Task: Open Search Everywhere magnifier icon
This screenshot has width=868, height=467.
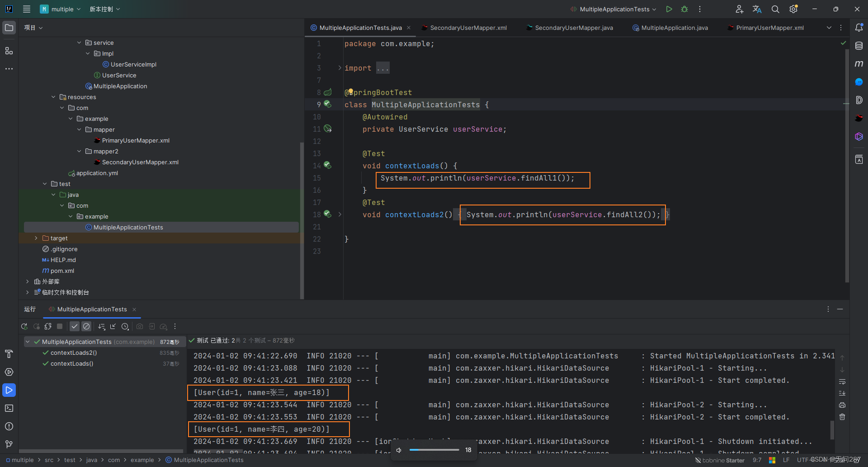Action: (775, 9)
